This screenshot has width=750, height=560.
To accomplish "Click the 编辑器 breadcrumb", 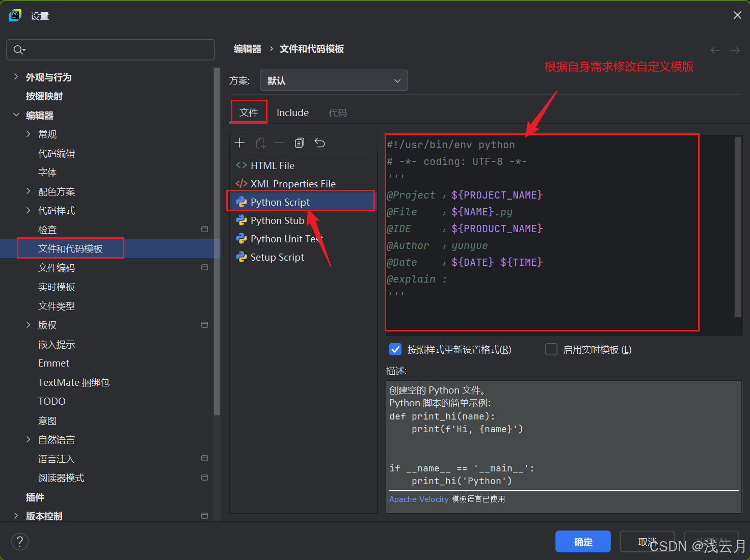I will 248,49.
